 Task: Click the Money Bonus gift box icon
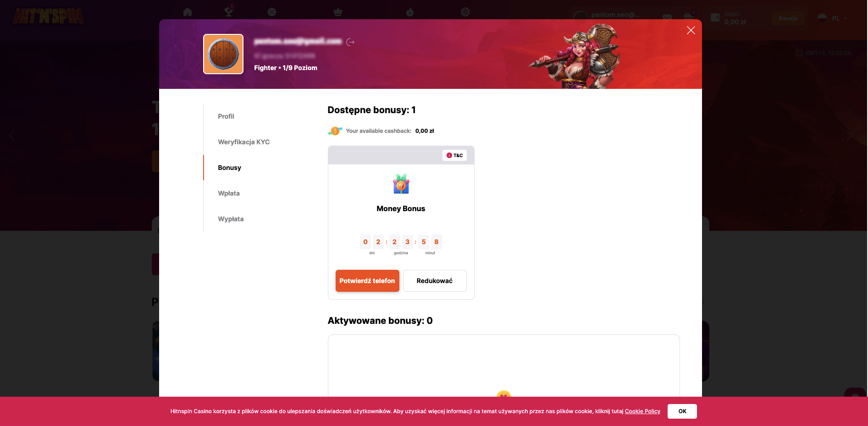click(401, 184)
